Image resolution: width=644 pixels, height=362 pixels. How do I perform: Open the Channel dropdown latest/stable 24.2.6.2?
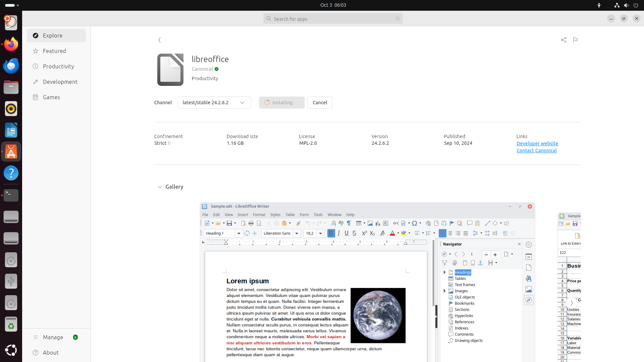(214, 103)
